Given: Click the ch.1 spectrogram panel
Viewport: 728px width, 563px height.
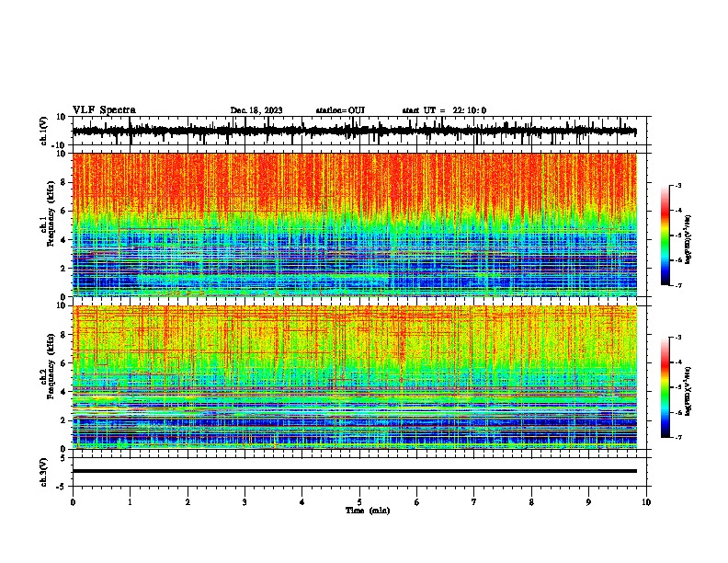Looking at the screenshot, I should pos(355,224).
